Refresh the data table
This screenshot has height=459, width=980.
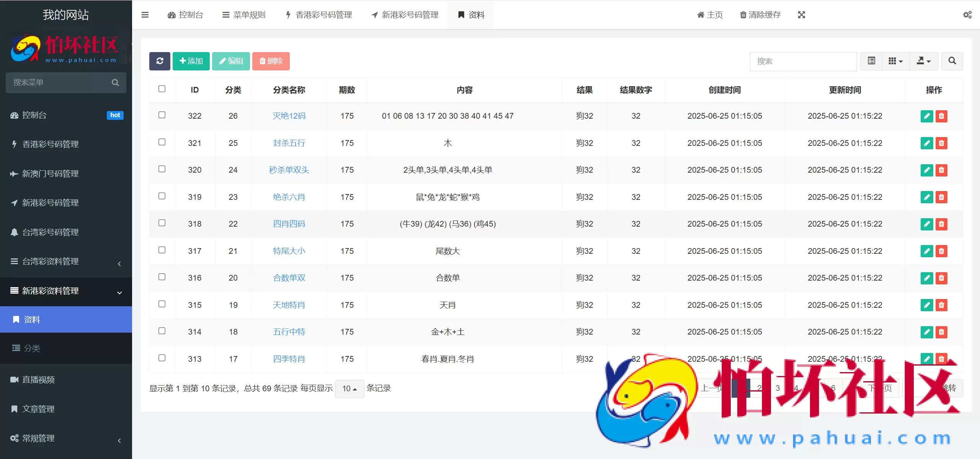click(160, 61)
